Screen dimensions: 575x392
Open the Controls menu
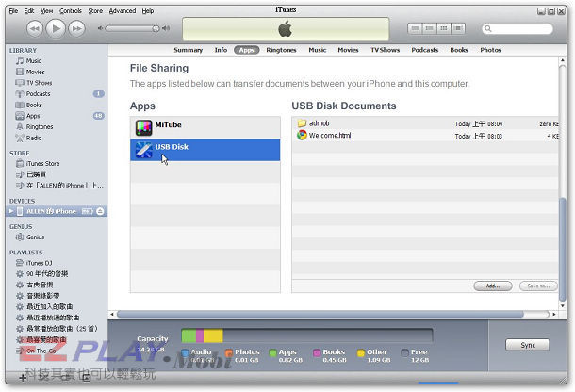(71, 11)
